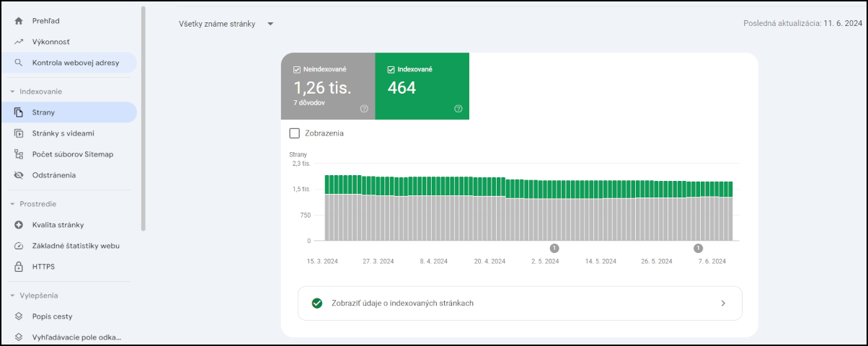Screen dimensions: 868x346
Task: Click chart annotation marker near 2. 5. 2024
Action: coord(554,248)
